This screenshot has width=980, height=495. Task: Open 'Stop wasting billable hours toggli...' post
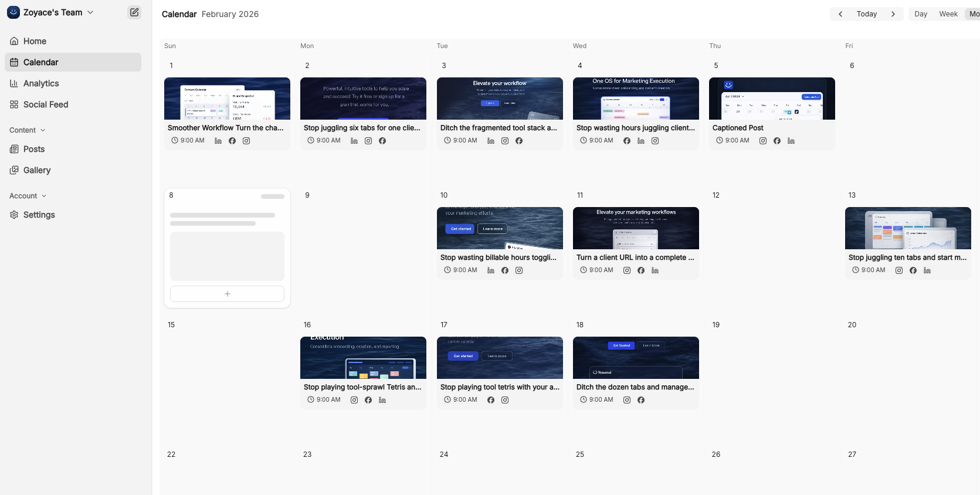(500, 243)
